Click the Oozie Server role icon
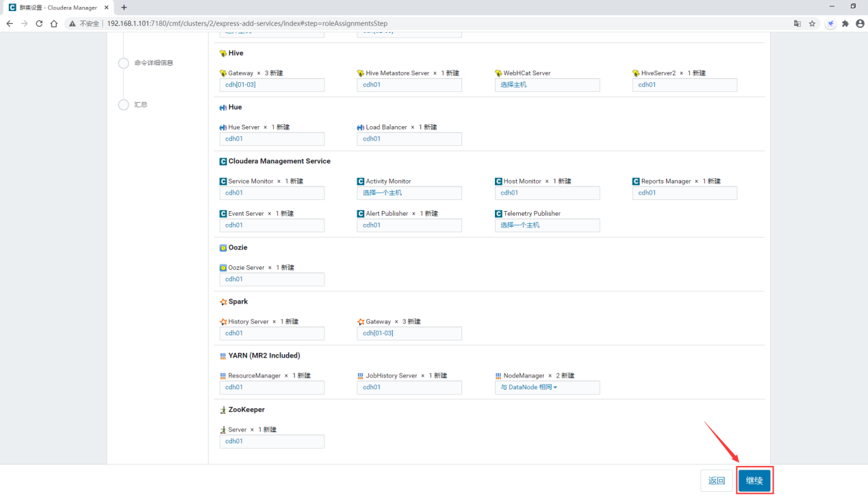The width and height of the screenshot is (868, 496). pos(223,268)
